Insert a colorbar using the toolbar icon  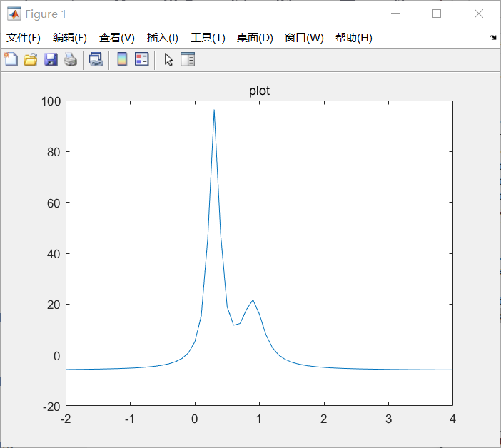[x=122, y=59]
